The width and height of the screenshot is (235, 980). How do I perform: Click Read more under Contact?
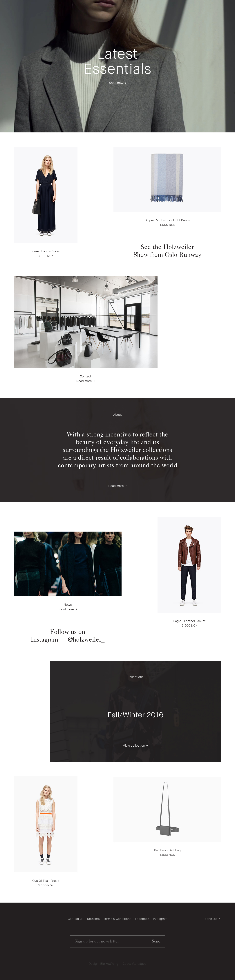pos(85,381)
